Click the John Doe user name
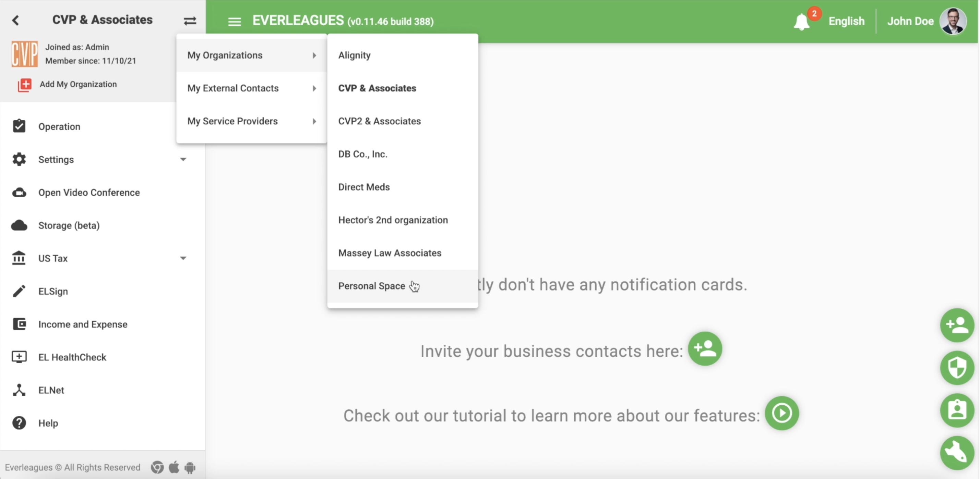Viewport: 980px width, 479px height. pyautogui.click(x=910, y=21)
